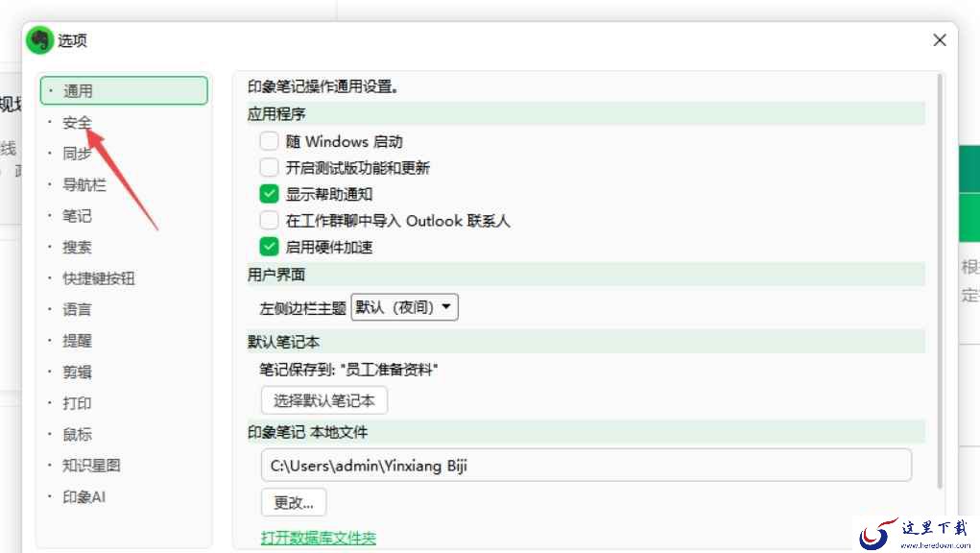980x553 pixels.
Task: Open the 打印 settings category
Action: (77, 403)
